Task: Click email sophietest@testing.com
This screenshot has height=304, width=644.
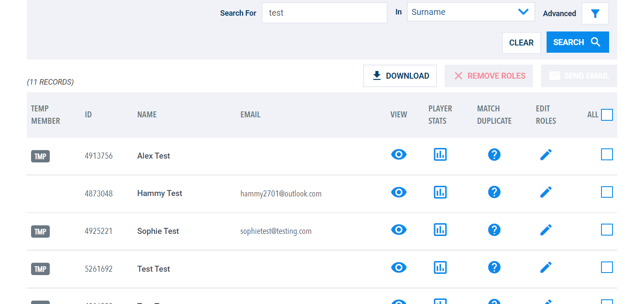Action: pos(276,231)
